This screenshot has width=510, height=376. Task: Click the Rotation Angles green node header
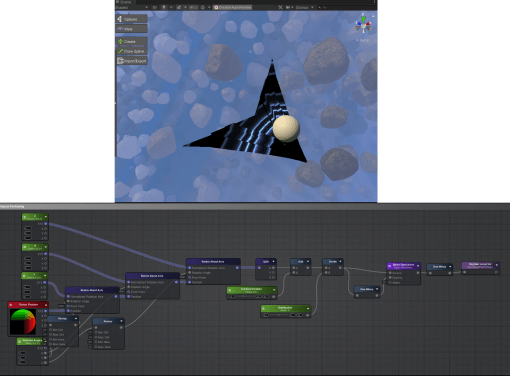click(32, 341)
